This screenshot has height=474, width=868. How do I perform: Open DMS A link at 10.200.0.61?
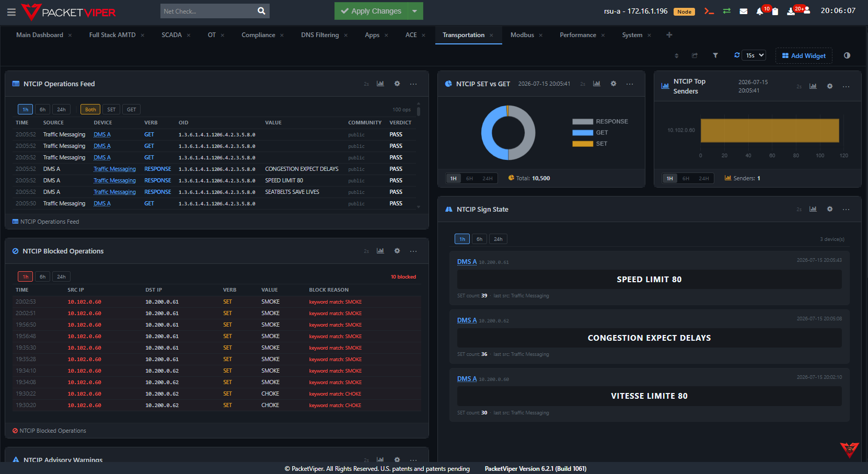[467, 262]
